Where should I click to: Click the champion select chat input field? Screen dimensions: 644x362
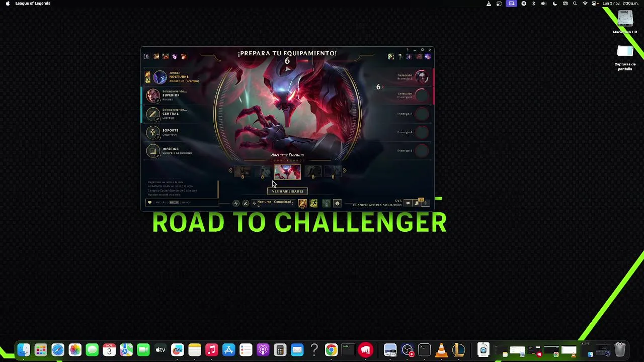pos(182,202)
